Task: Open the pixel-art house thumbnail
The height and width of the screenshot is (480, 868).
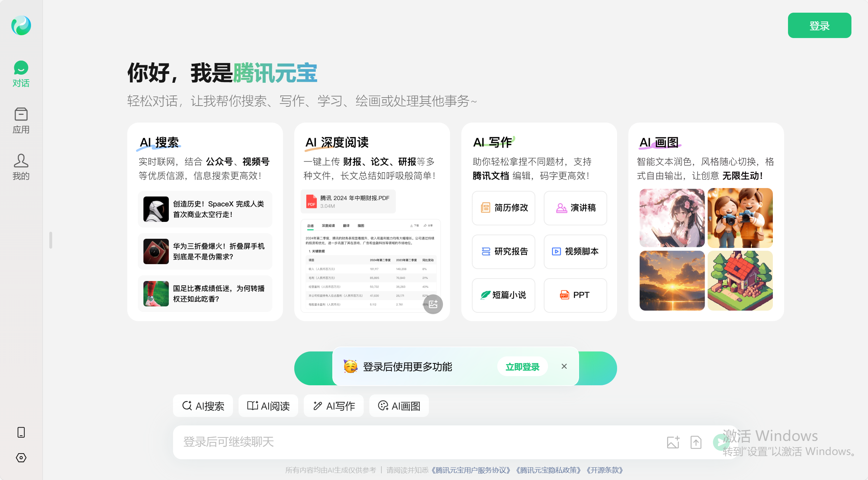Action: tap(740, 281)
